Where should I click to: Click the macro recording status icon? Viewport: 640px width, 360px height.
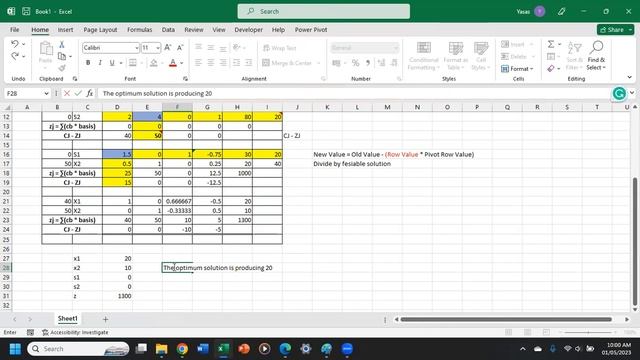(30, 332)
